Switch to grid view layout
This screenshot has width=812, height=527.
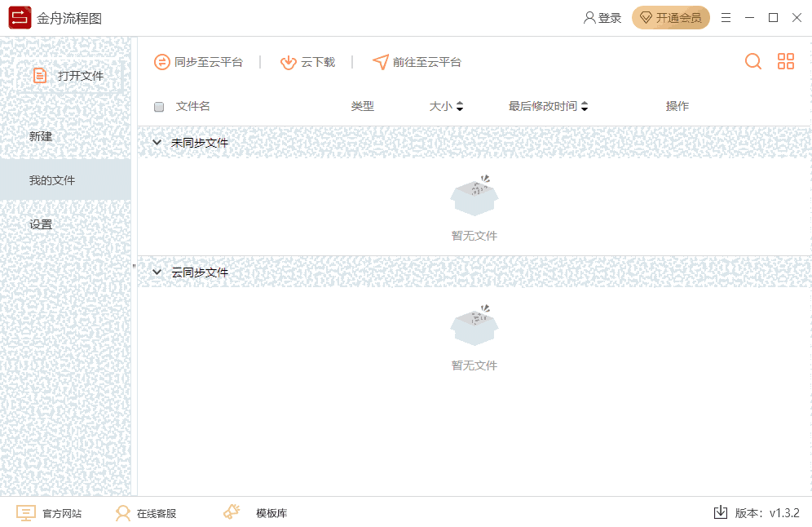785,61
